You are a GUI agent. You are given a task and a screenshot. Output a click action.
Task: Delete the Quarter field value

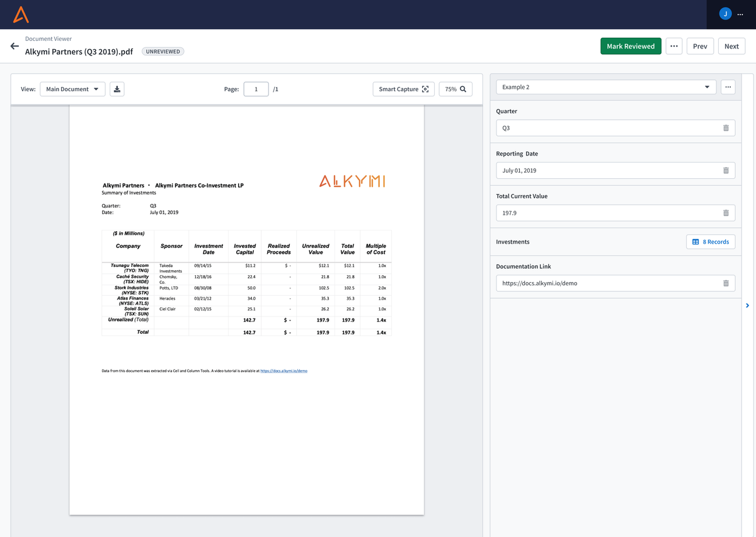(x=725, y=128)
